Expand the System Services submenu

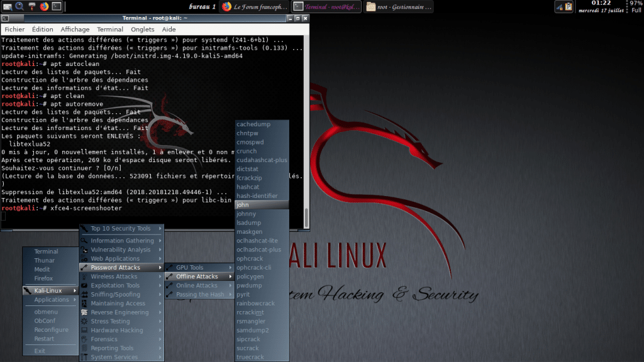(121, 357)
